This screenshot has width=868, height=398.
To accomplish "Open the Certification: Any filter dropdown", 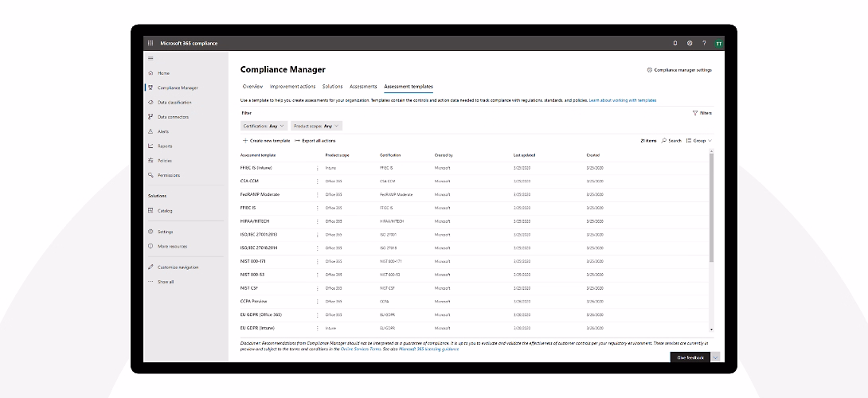I will 264,127.
